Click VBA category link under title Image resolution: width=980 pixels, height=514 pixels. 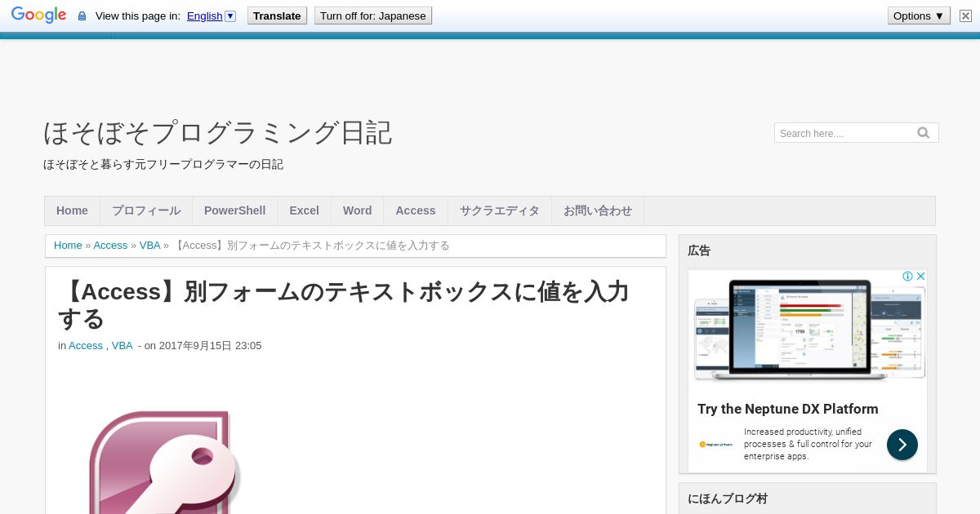[x=122, y=346]
